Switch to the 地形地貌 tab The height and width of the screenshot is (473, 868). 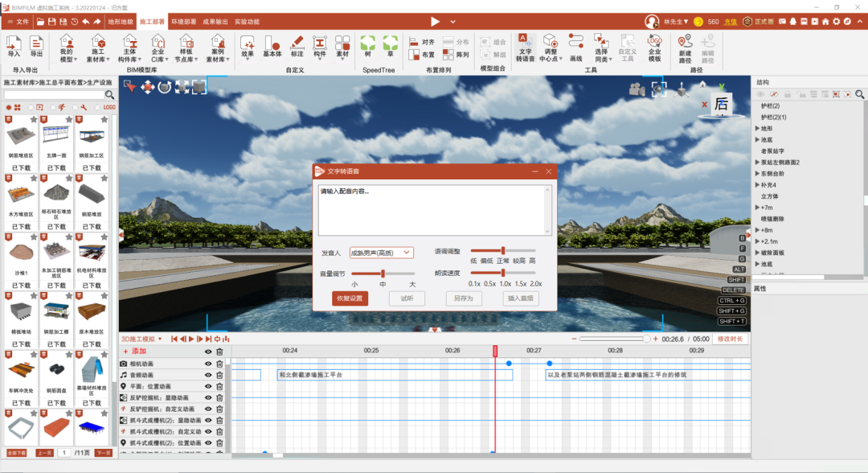point(120,22)
